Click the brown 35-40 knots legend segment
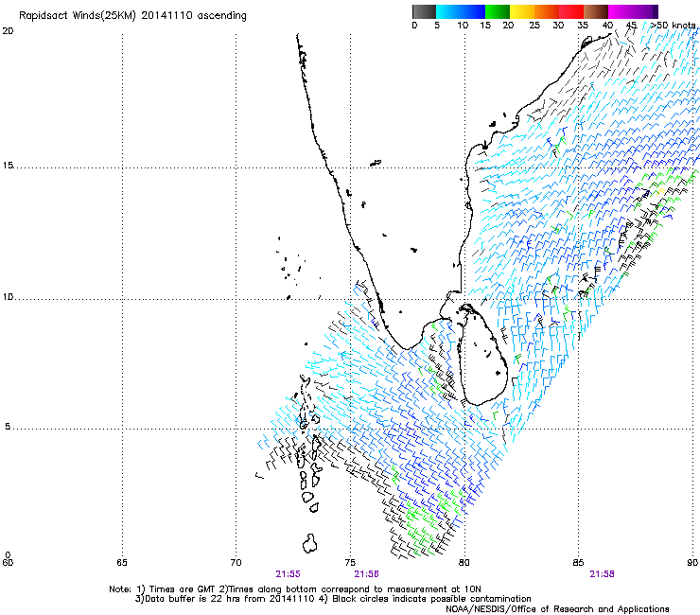This screenshot has height=615, width=700. coord(596,11)
